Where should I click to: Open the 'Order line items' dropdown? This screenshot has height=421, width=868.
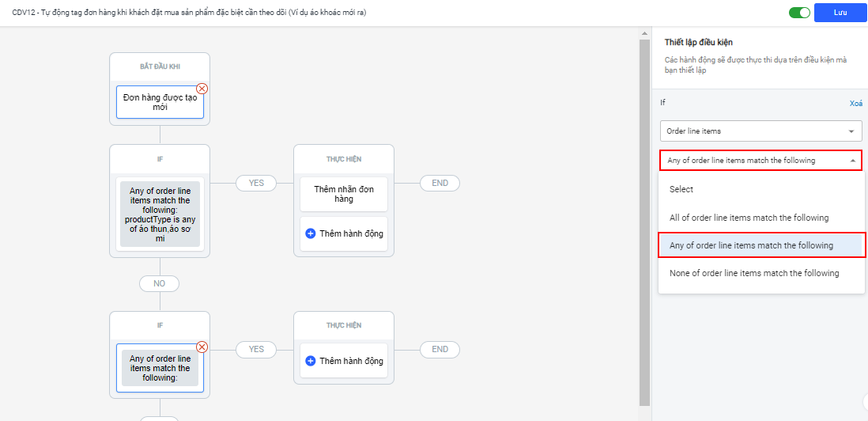760,131
